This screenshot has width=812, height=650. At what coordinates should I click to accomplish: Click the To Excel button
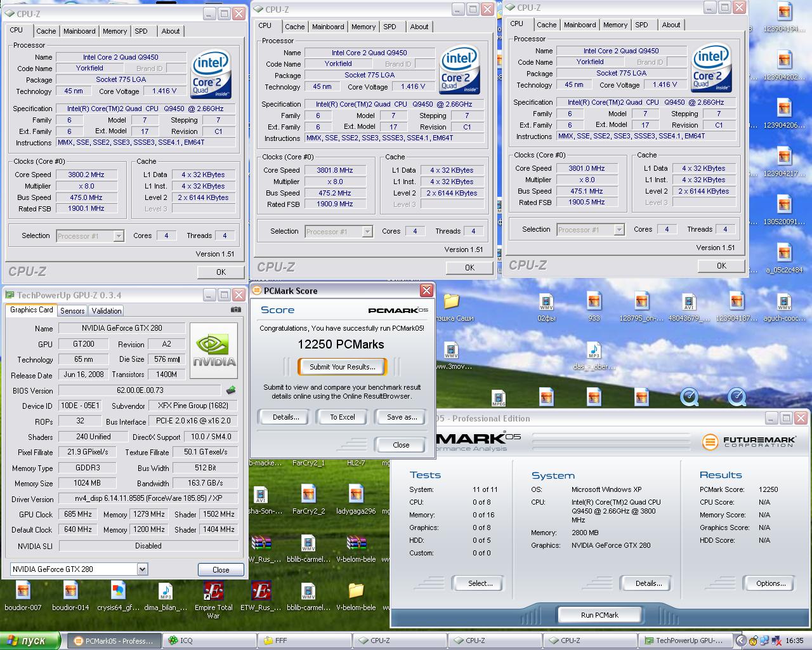(343, 417)
